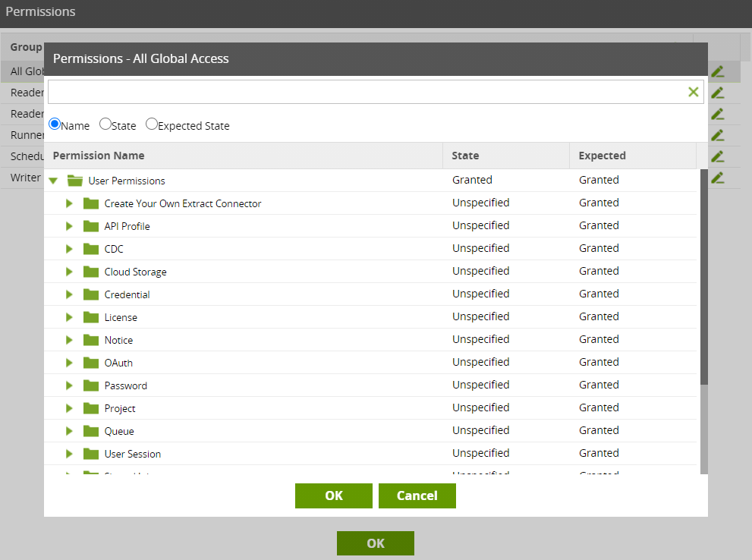The width and height of the screenshot is (752, 560).
Task: Select the User Session row label
Action: point(132,454)
